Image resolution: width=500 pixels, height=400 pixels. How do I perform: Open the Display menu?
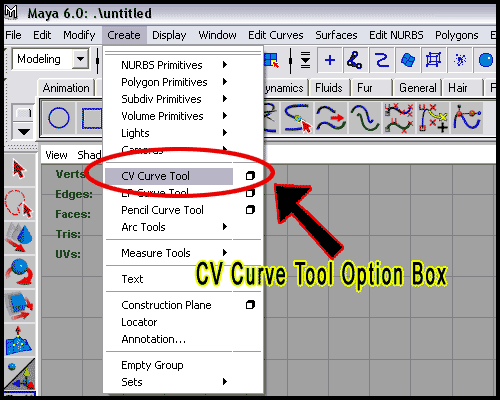(169, 35)
